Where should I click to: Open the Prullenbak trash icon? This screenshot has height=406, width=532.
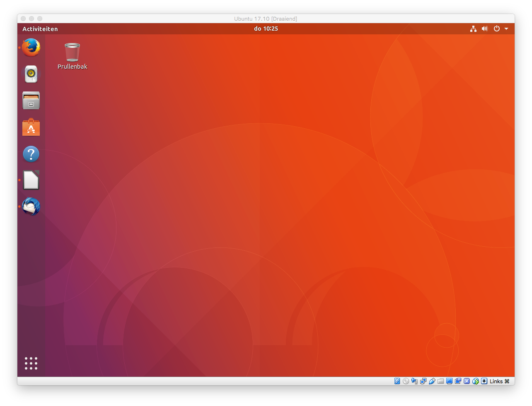(x=72, y=53)
